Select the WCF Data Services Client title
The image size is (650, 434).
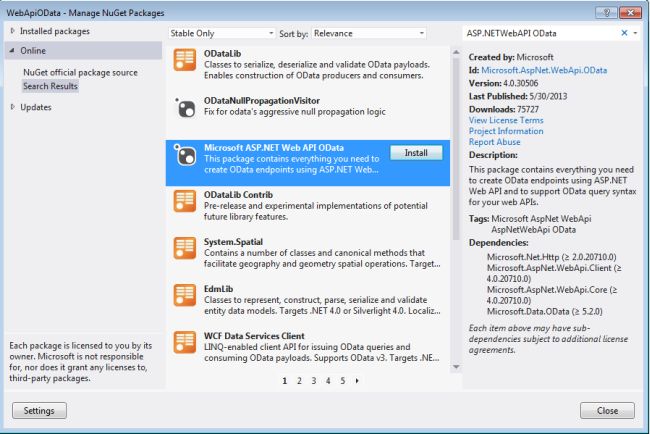(x=254, y=336)
